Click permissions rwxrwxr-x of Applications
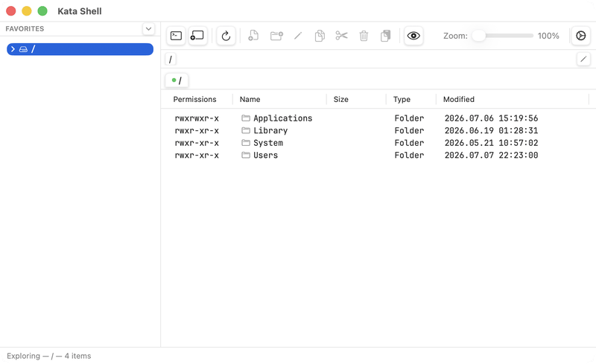Viewport: 596px width, 364px height. point(197,118)
